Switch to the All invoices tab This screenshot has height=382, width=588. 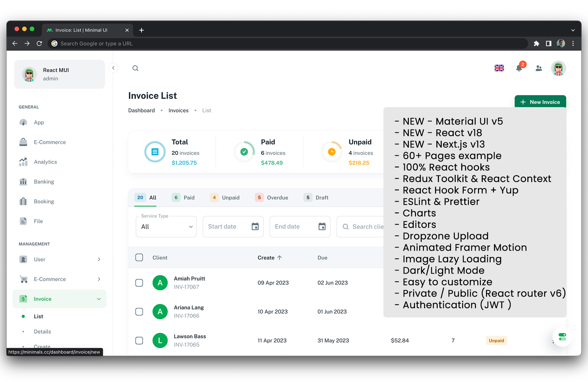[145, 198]
